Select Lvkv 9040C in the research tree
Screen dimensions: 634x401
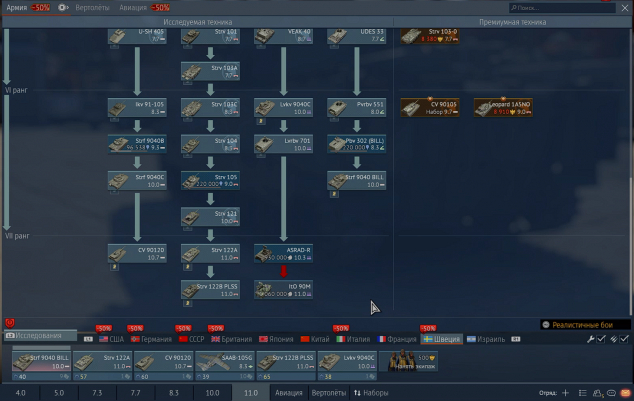(283, 108)
